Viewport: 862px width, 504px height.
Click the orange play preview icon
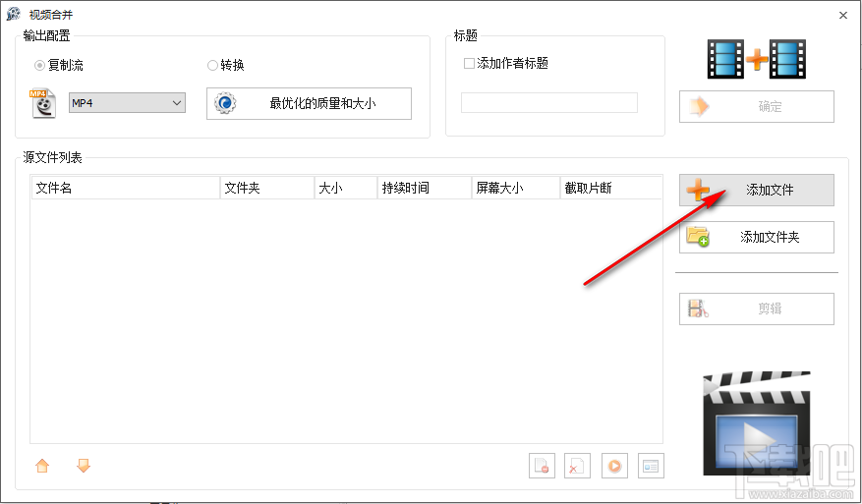point(614,466)
